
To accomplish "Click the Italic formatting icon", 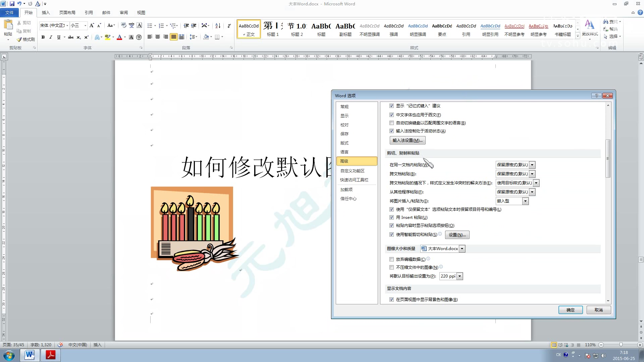I will 51,37.
